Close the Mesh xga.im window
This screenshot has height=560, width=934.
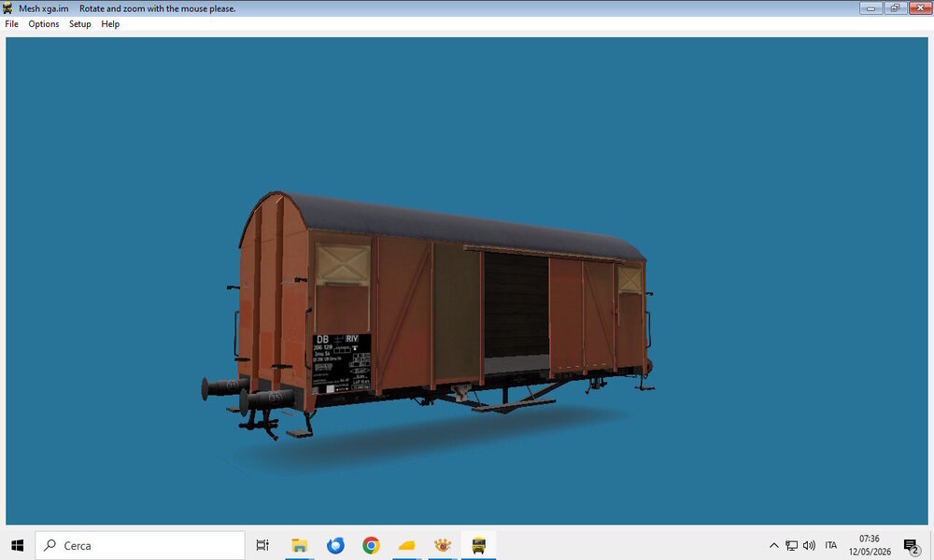[x=920, y=7]
